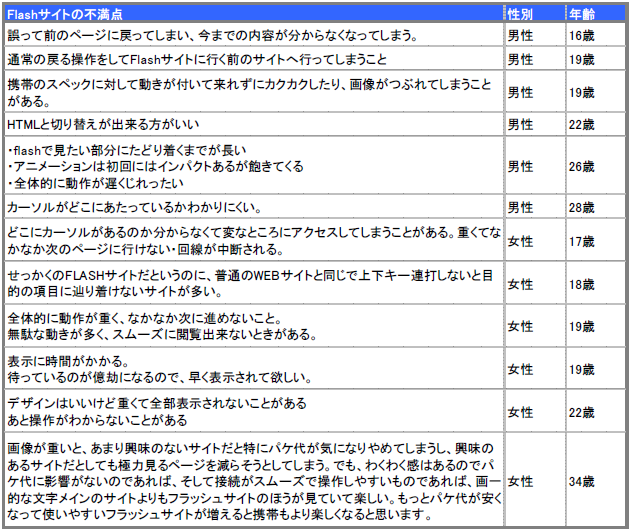Click the '男性' cell in the 16歳 row

(520, 36)
